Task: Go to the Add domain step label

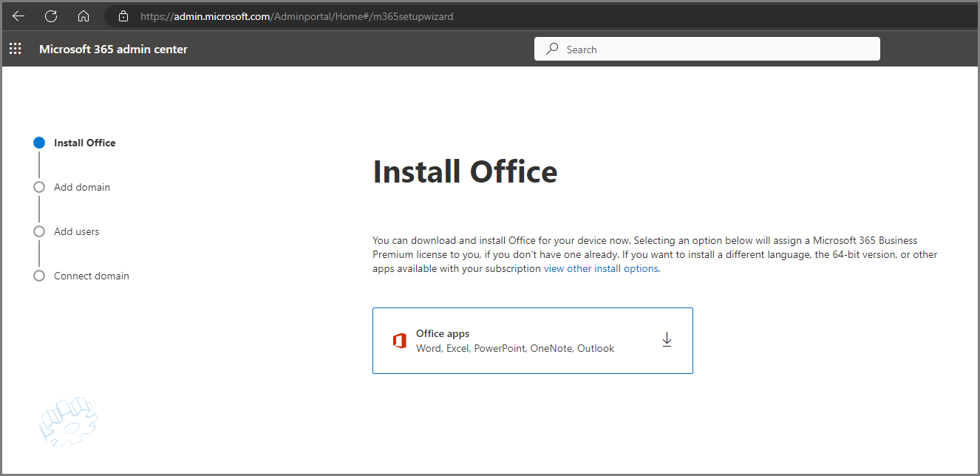Action: pyautogui.click(x=82, y=187)
